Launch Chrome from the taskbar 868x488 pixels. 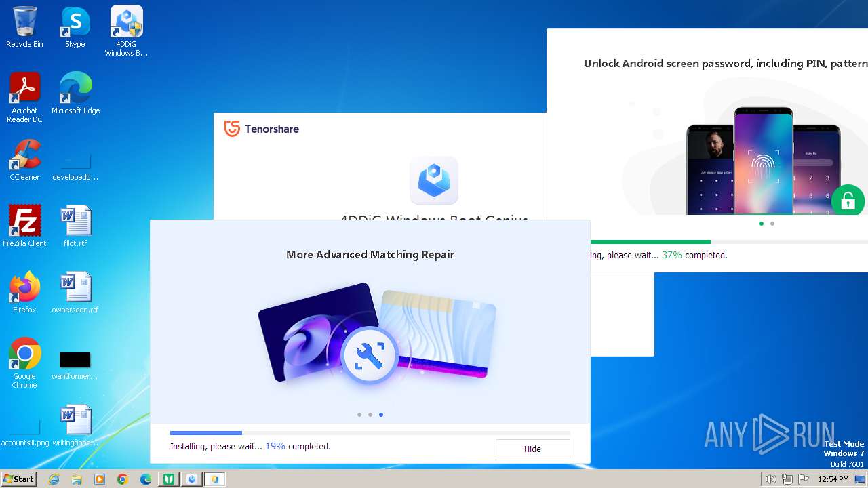pyautogui.click(x=123, y=479)
